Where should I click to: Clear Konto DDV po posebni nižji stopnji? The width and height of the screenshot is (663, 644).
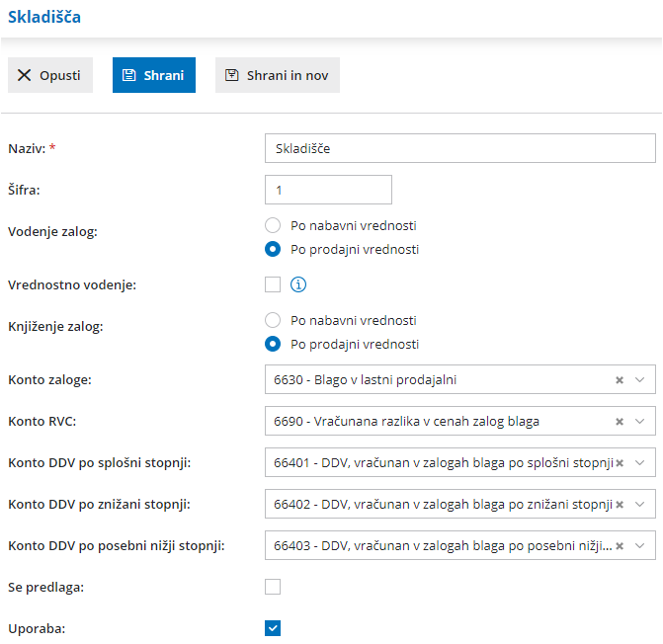(620, 545)
